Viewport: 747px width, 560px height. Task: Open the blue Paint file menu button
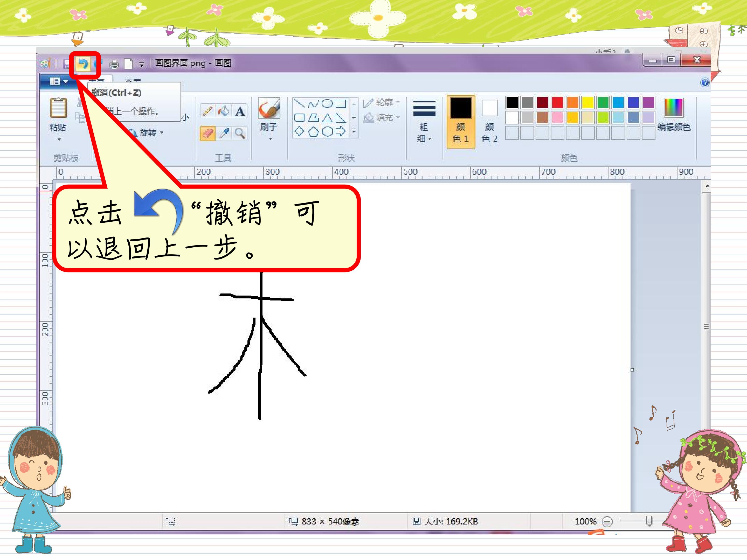coord(58,81)
